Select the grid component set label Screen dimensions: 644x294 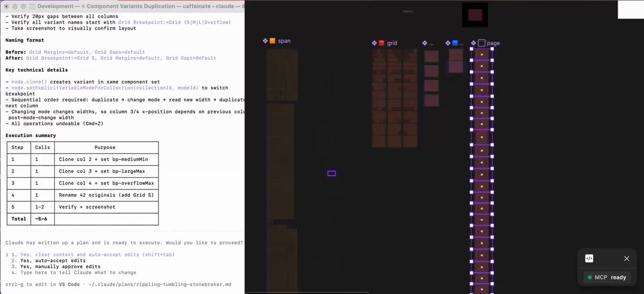(x=392, y=43)
